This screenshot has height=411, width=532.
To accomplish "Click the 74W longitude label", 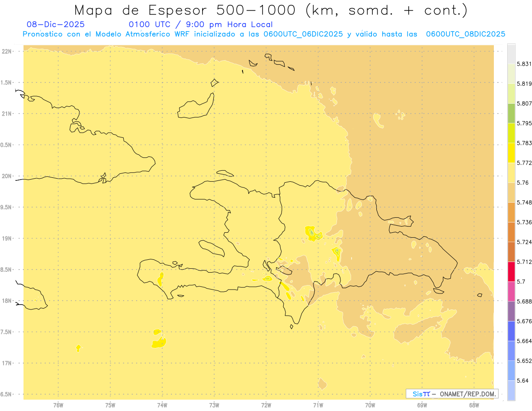I will pos(162,405).
